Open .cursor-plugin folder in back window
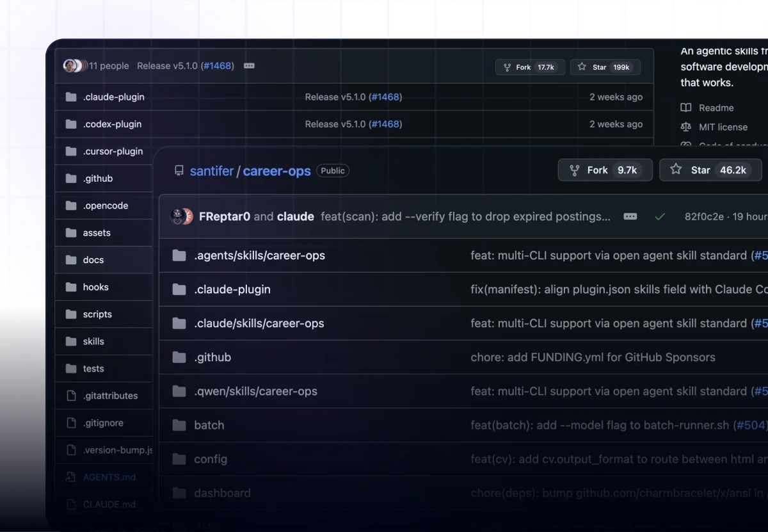Viewport: 768px width, 532px height. [x=113, y=152]
